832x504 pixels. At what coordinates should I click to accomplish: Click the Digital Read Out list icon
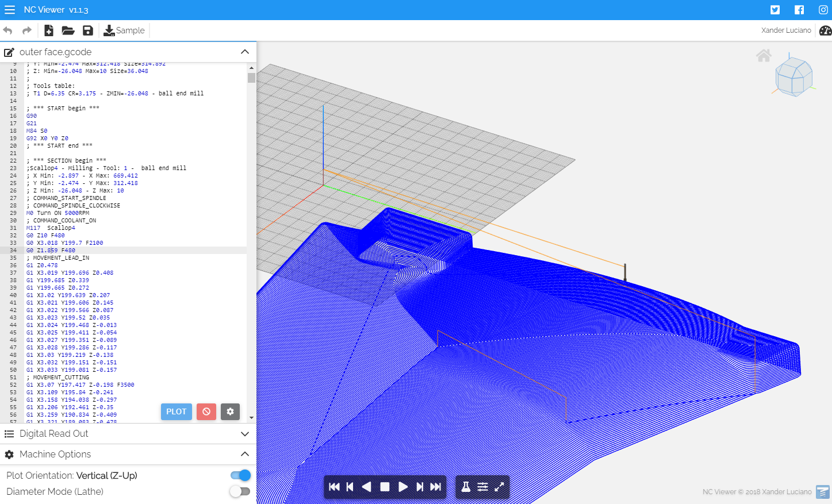[x=9, y=434]
